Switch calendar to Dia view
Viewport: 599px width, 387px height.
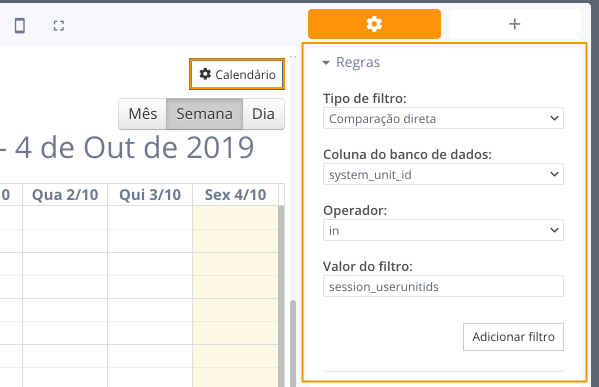(263, 114)
